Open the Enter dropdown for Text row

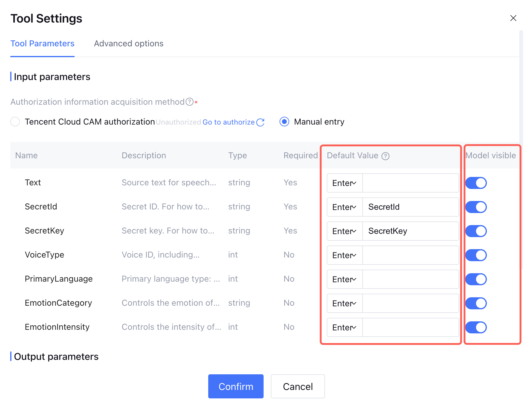[x=345, y=183]
